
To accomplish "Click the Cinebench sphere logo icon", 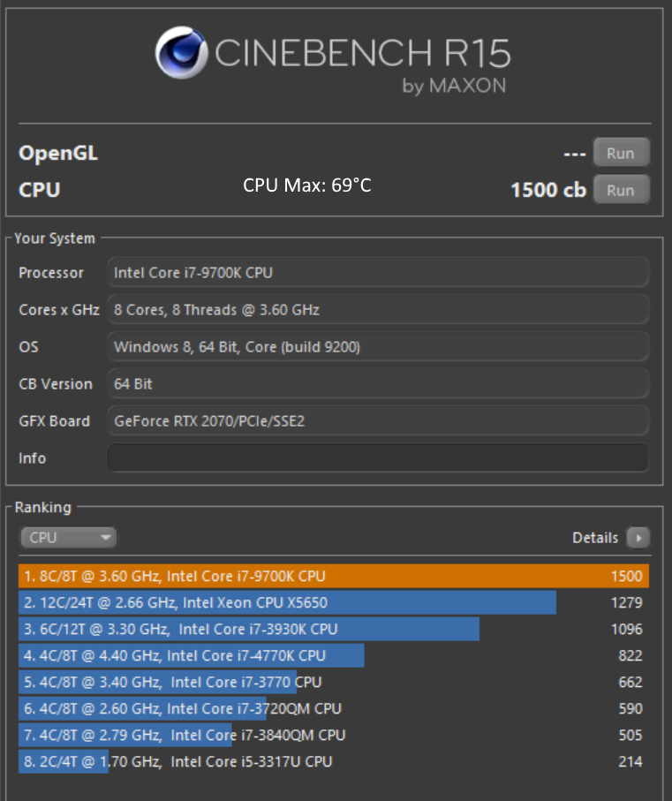I will pos(182,52).
